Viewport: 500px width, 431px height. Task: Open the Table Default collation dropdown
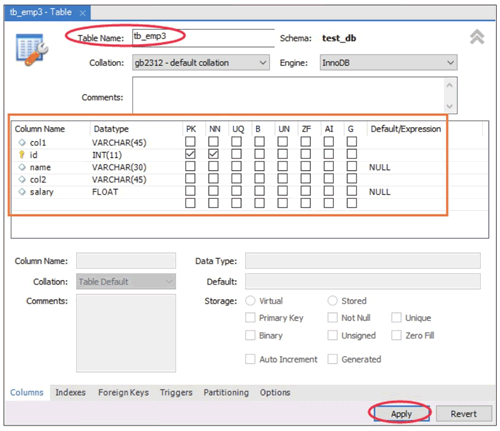(x=126, y=282)
